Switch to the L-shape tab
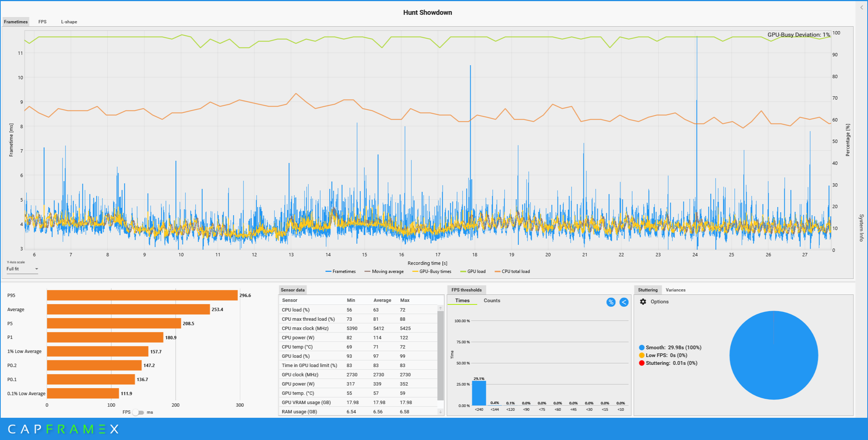Screen dimensions: 868x440 (69, 22)
